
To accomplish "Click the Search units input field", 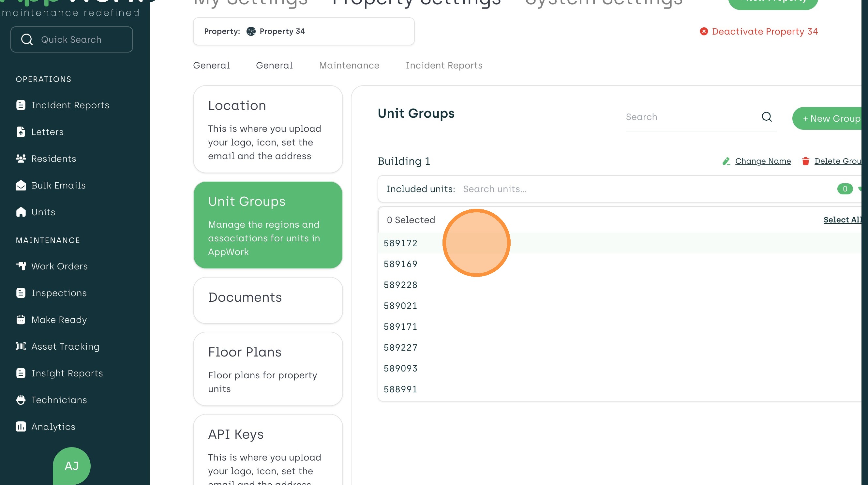I will (x=495, y=189).
